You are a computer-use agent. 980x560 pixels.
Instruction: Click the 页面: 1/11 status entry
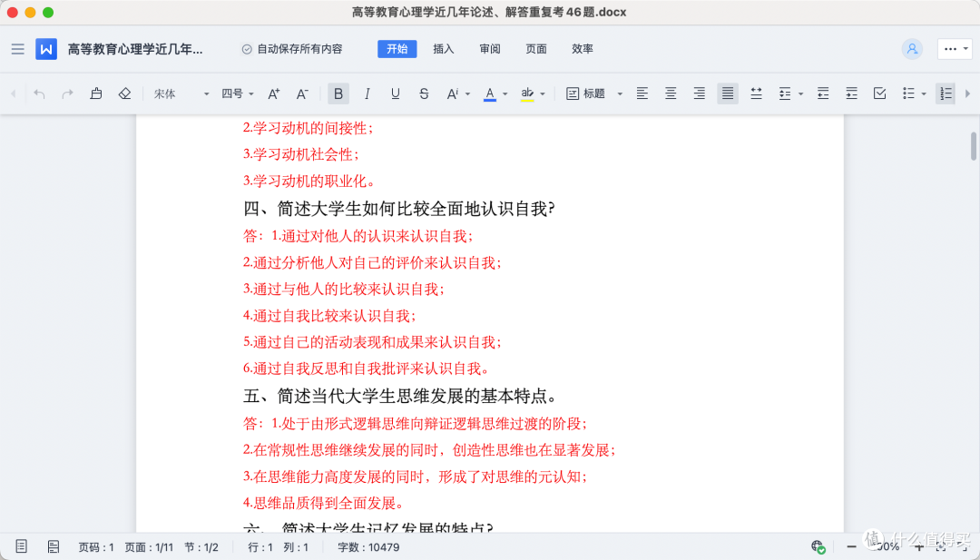tap(149, 547)
